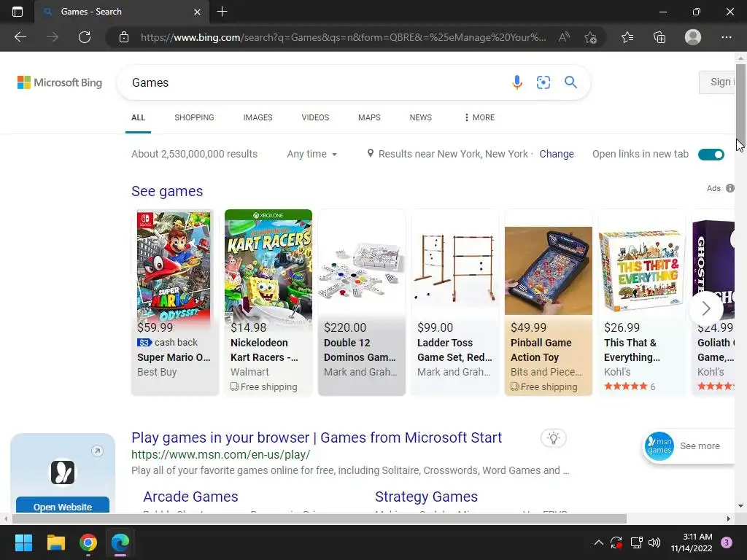Screen dimensions: 747x560
Task: Open Play games in your browser result
Action: [317, 437]
